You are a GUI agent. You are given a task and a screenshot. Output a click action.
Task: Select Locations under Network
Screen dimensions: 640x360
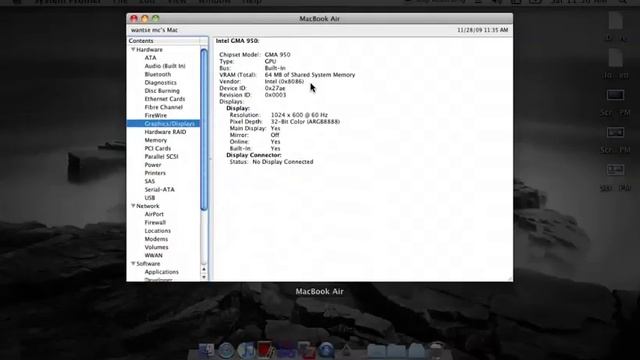(x=158, y=231)
